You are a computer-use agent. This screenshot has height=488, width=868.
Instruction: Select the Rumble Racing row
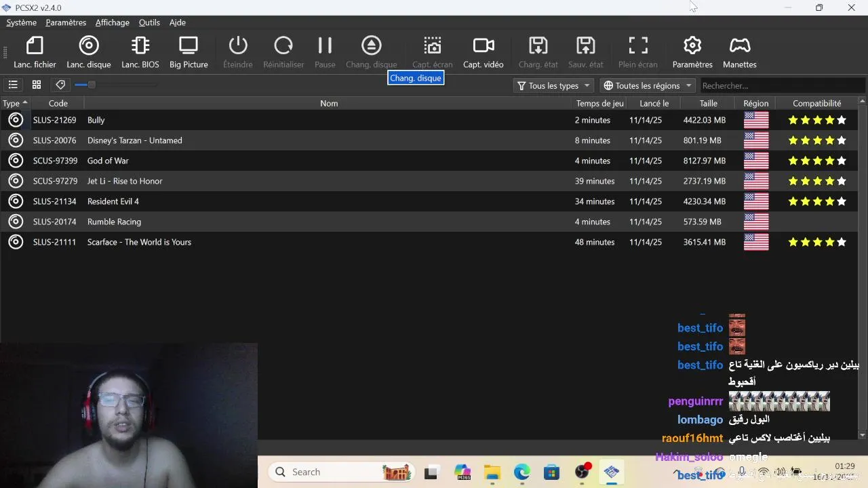click(x=429, y=222)
